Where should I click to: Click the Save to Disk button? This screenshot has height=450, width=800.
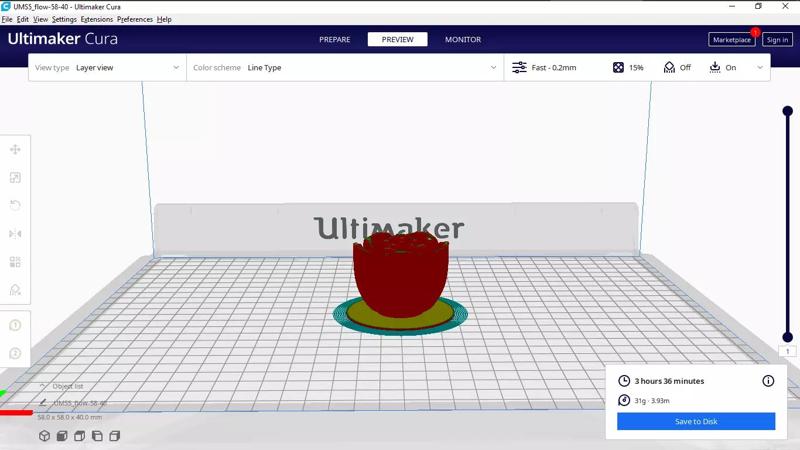[696, 421]
